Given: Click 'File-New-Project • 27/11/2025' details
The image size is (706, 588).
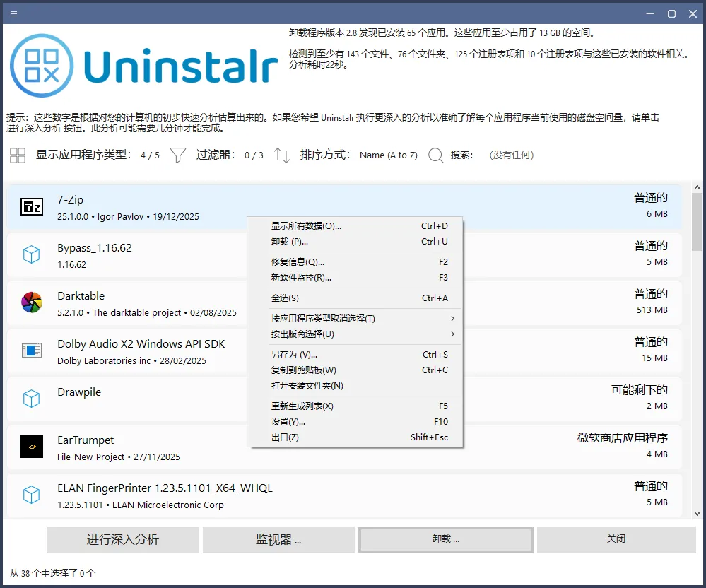Looking at the screenshot, I should [x=119, y=457].
